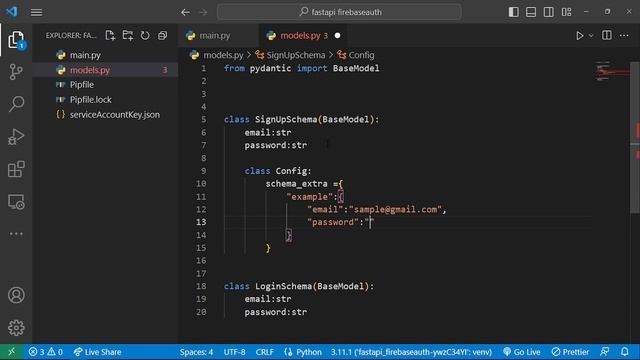Run the Python file with play button
This screenshot has height=360, width=640.
pos(579,36)
